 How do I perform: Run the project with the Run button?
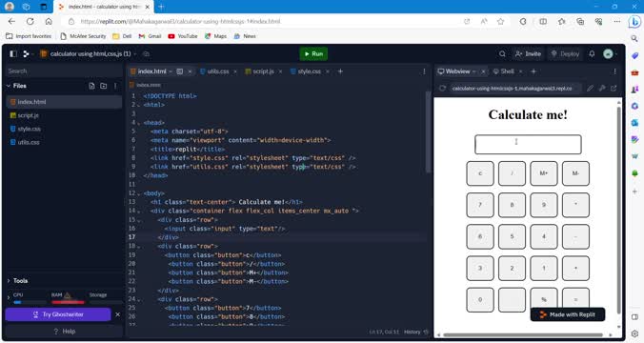pos(313,53)
